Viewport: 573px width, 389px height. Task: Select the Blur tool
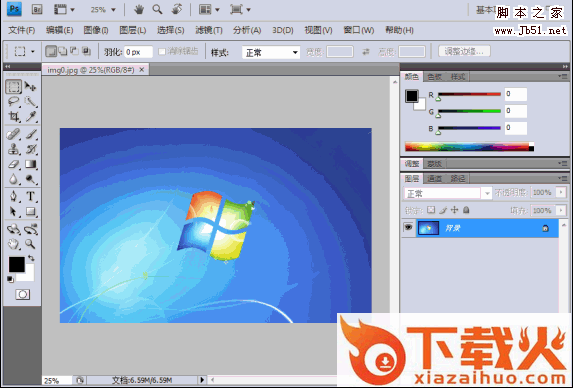tap(14, 179)
